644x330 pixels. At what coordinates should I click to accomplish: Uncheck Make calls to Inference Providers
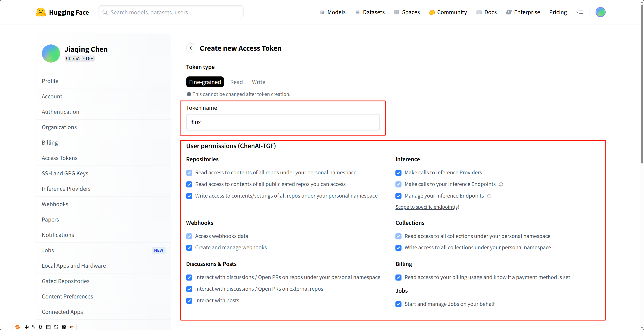398,173
